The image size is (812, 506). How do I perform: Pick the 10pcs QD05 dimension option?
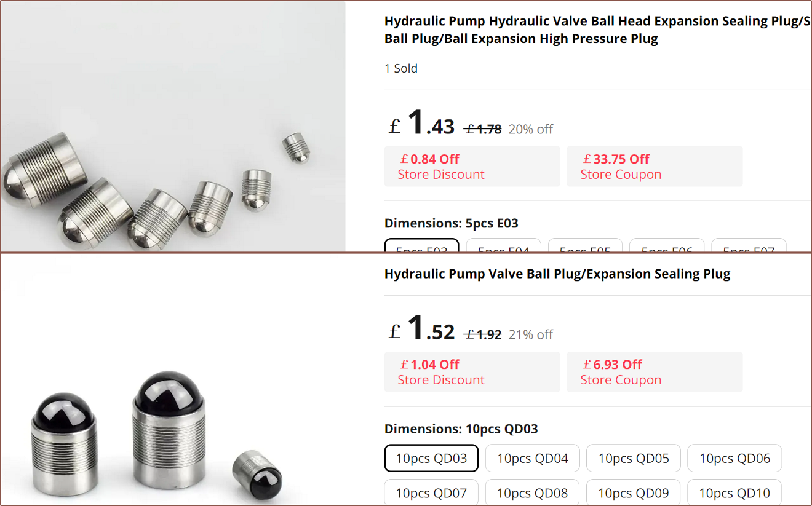click(x=634, y=458)
